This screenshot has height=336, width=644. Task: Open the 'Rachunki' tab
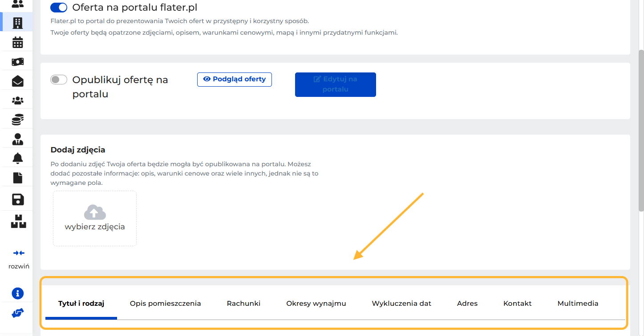(x=243, y=304)
